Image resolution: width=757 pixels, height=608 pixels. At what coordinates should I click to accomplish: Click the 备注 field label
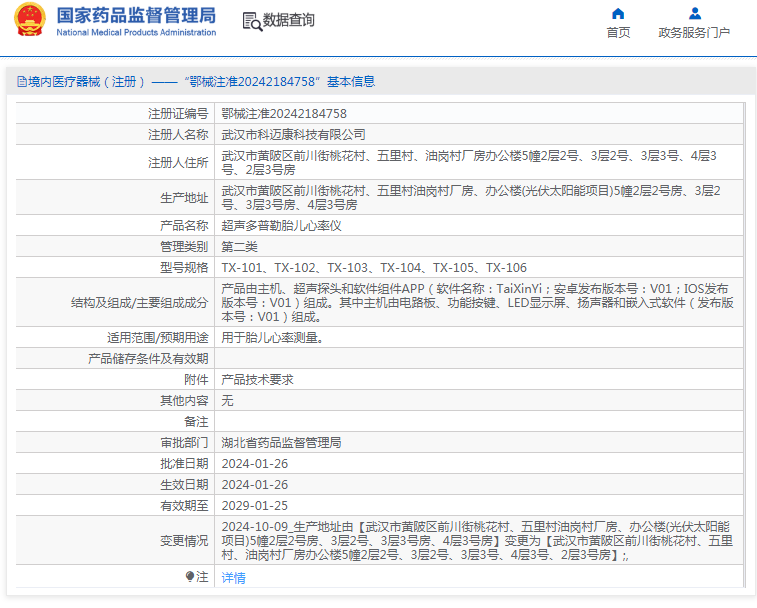click(196, 422)
